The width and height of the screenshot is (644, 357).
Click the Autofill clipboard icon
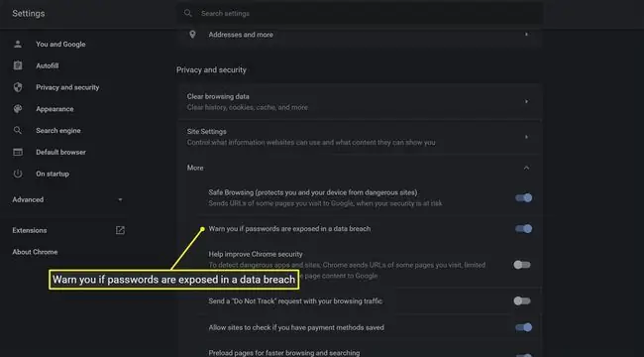coord(18,65)
